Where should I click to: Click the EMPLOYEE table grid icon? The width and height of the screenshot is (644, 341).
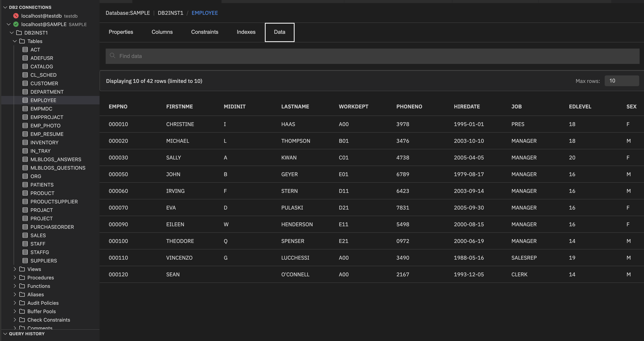[25, 100]
